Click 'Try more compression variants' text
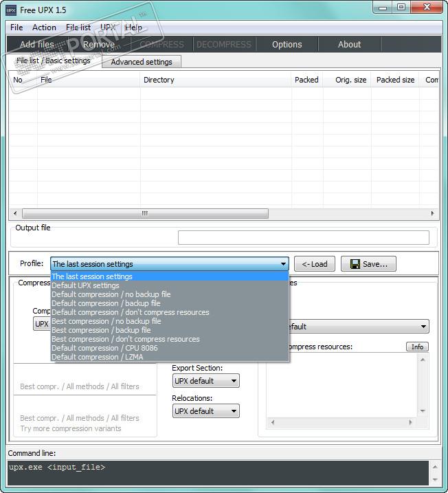The height and width of the screenshot is (493, 448). coord(71,428)
